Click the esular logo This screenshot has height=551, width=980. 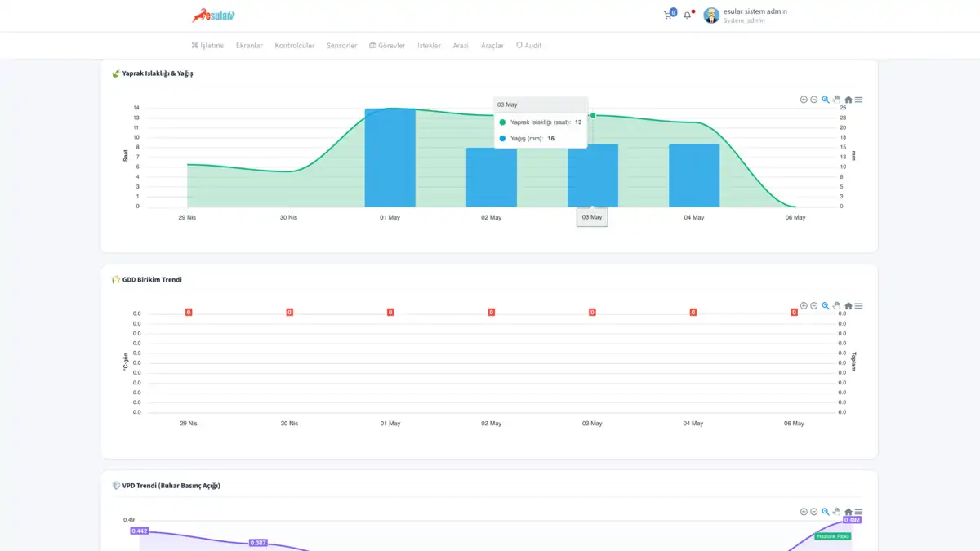click(x=213, y=15)
